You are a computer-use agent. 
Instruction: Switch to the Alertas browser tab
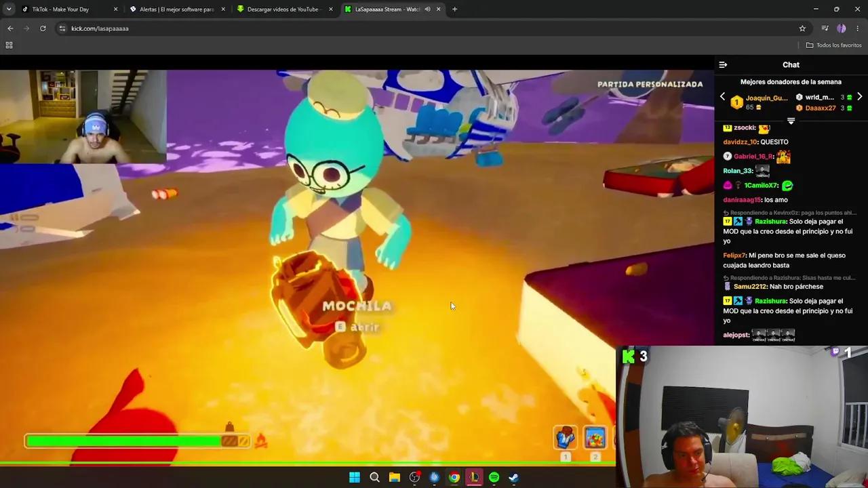176,9
